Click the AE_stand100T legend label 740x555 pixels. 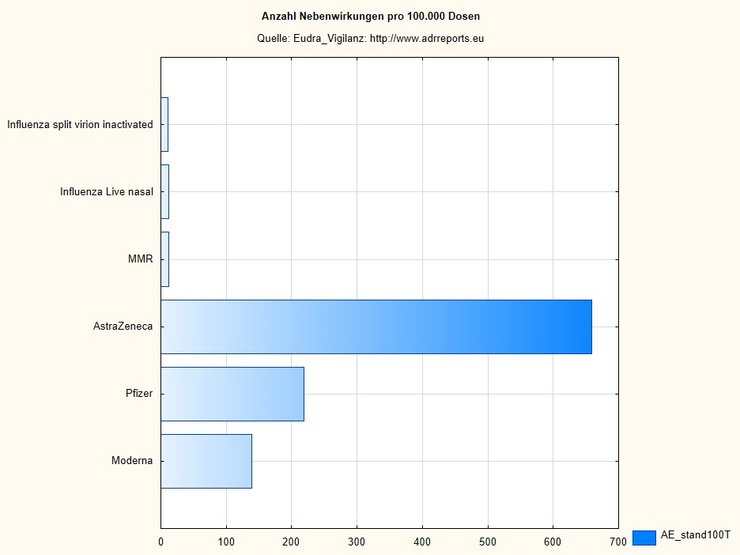pos(695,535)
